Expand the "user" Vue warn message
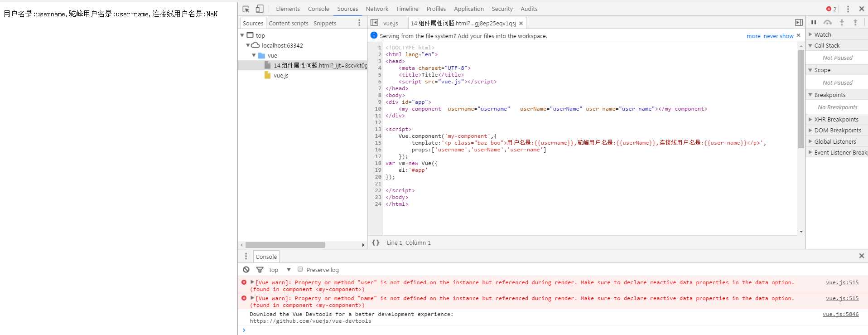 point(252,282)
